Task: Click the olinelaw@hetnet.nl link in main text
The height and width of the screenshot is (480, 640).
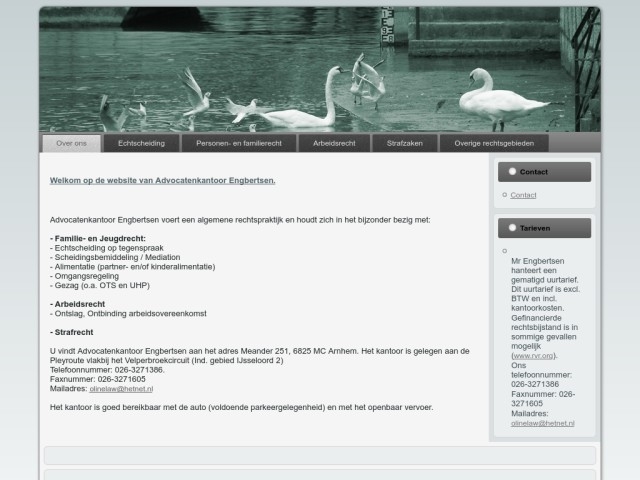Action: tap(121, 389)
